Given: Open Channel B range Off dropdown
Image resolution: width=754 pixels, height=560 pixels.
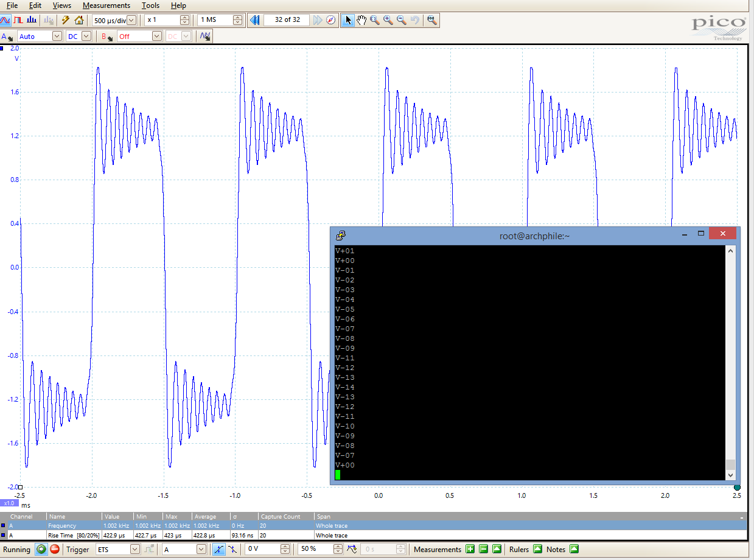Looking at the screenshot, I should click(157, 37).
